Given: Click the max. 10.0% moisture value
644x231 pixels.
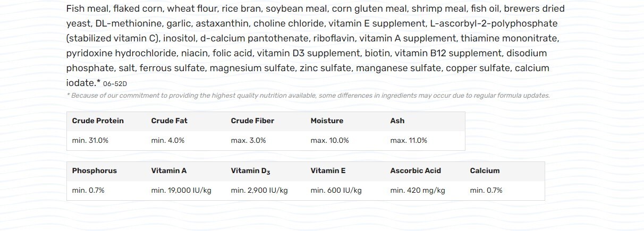Looking at the screenshot, I should click(x=329, y=140).
